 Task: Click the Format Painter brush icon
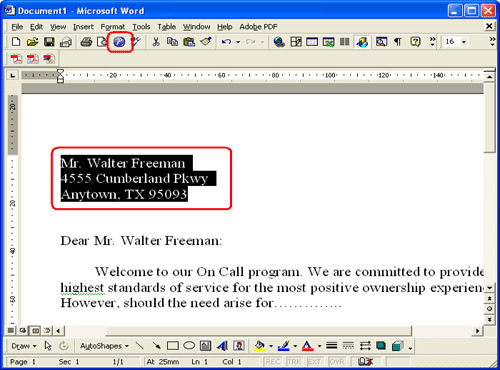pos(206,42)
